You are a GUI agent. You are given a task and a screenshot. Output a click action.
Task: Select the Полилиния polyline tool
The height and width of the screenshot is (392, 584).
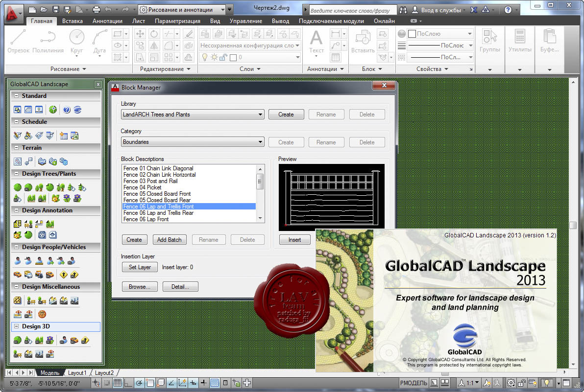48,42
